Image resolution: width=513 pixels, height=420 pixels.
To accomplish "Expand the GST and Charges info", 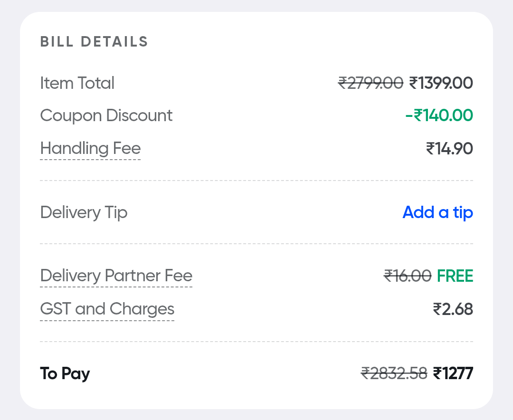I will click(107, 309).
